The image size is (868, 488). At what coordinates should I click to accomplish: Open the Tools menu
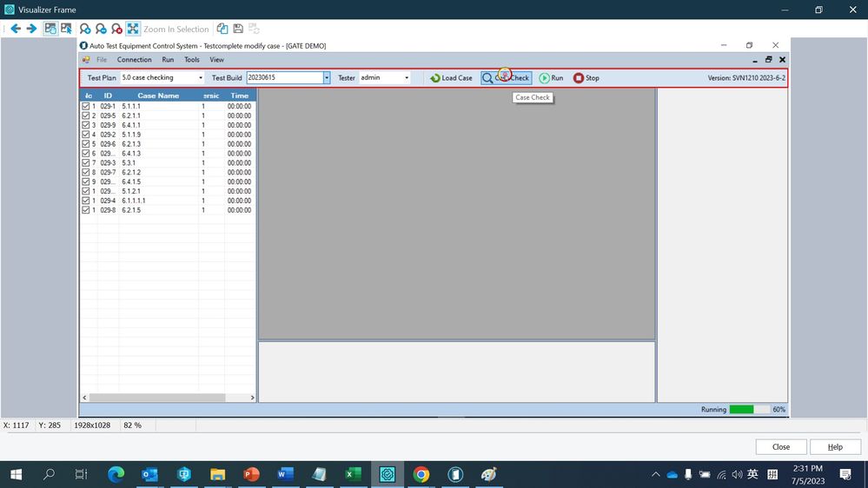coord(191,60)
